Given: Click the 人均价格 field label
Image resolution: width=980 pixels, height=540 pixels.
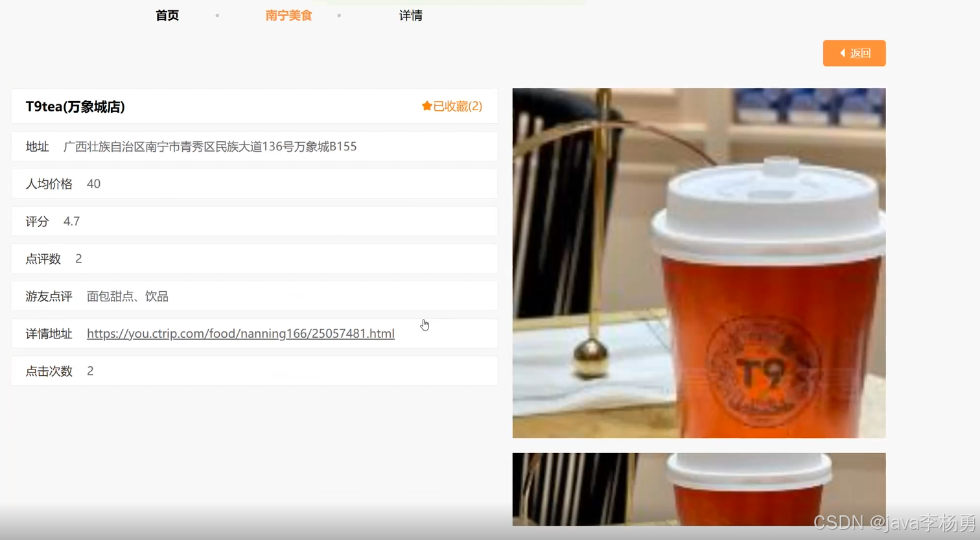Looking at the screenshot, I should point(49,184).
